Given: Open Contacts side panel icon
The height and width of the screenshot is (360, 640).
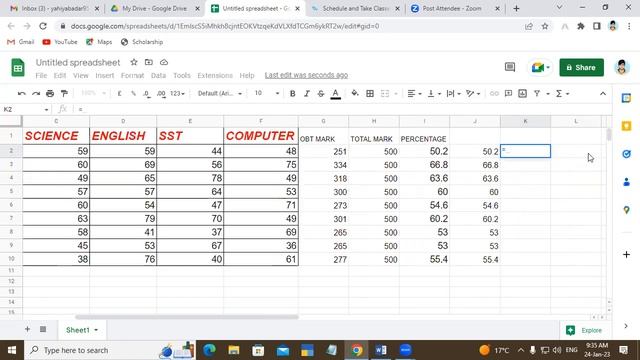Looking at the screenshot, I should point(626,182).
